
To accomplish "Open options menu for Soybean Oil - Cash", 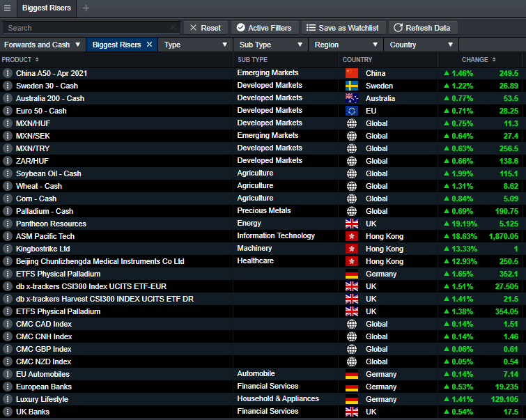I will [8, 173].
